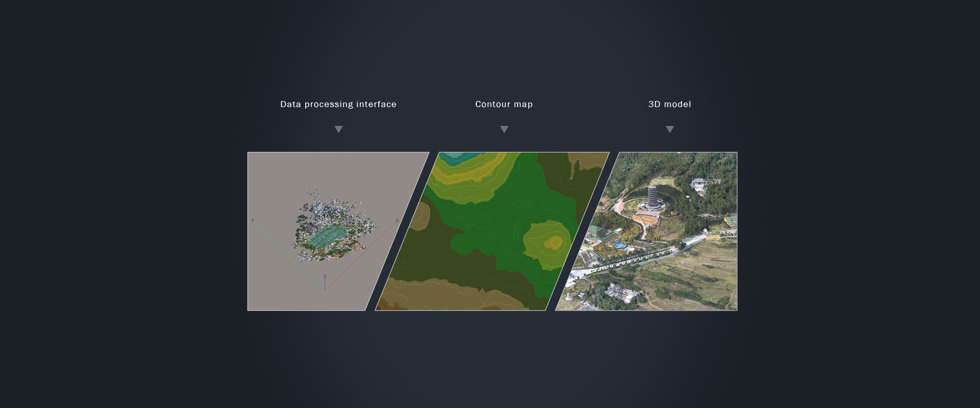Click the red axis line in point cloud view

coord(361,255)
